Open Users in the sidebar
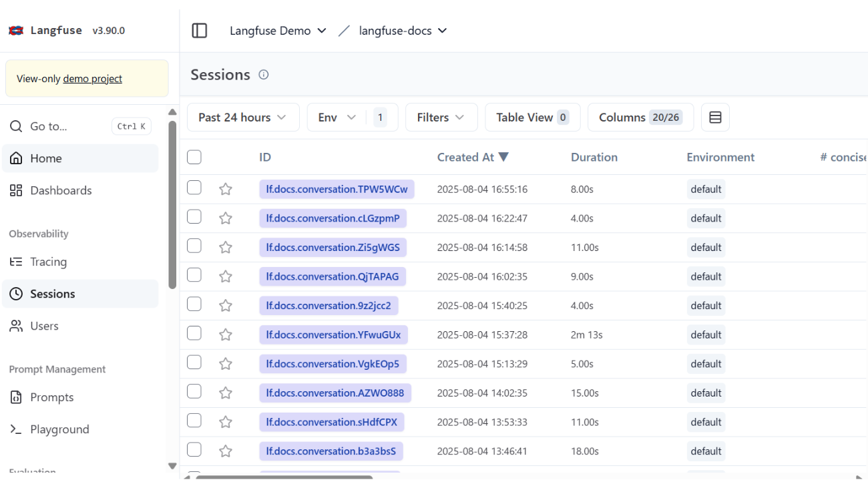868x488 pixels. [80, 326]
